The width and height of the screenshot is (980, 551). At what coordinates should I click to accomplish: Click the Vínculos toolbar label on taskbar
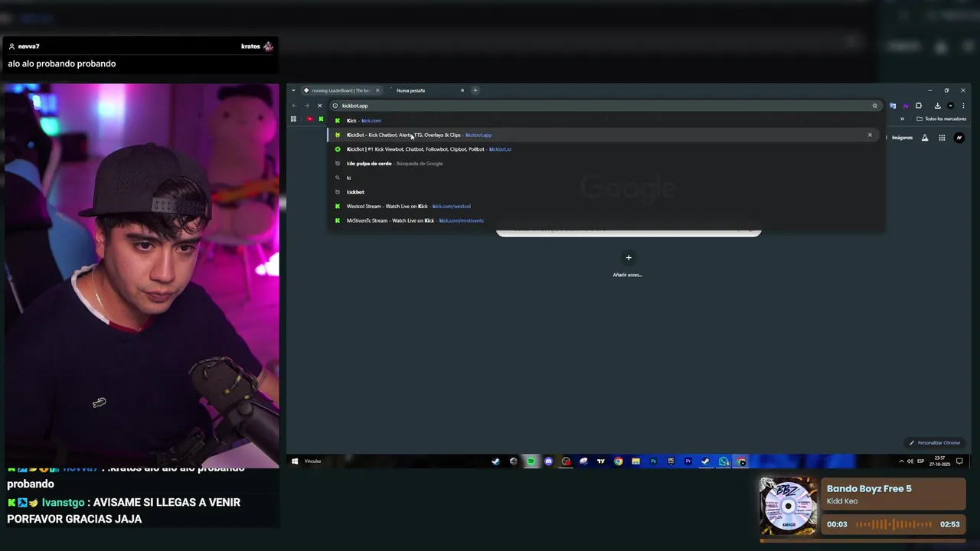[x=313, y=461]
